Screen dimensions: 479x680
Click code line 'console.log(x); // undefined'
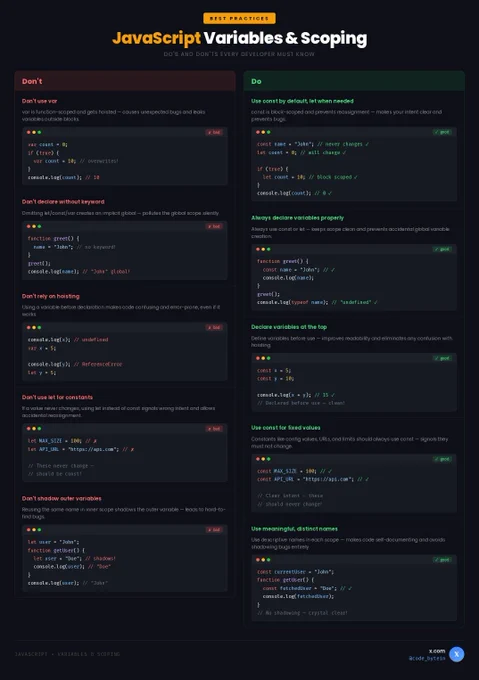(x=68, y=340)
